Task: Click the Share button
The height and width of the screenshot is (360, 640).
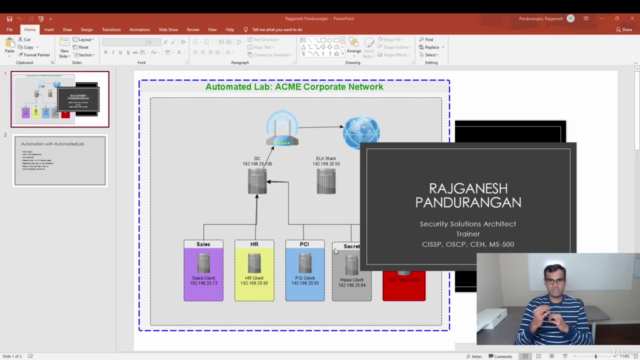Action: 624,30
